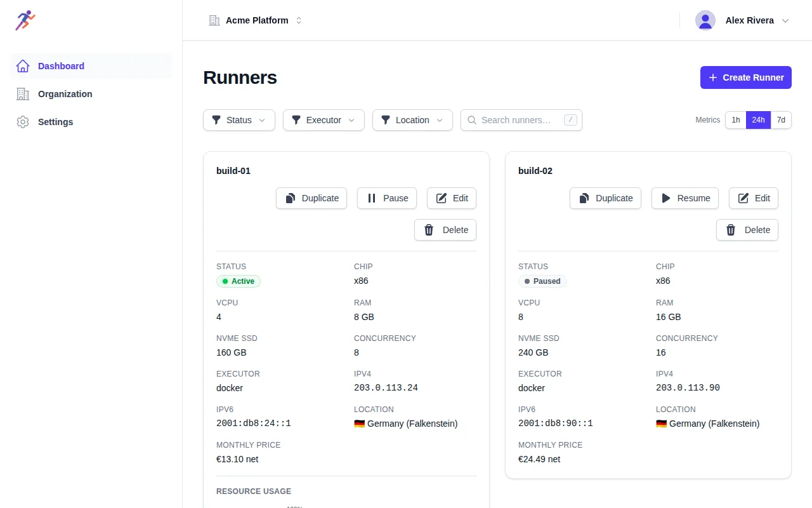Click IPv6 address 2001:db8:90::1
This screenshot has height=508, width=812.
pyautogui.click(x=555, y=424)
